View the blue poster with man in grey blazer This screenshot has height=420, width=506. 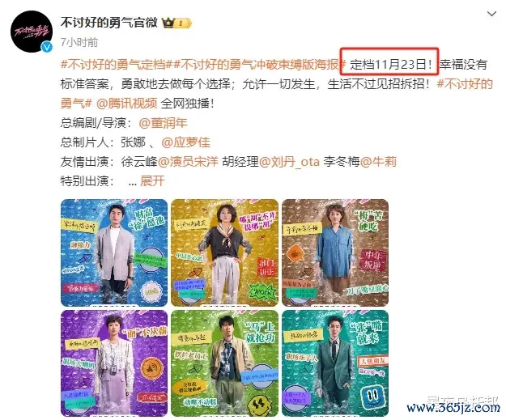[x=114, y=252]
